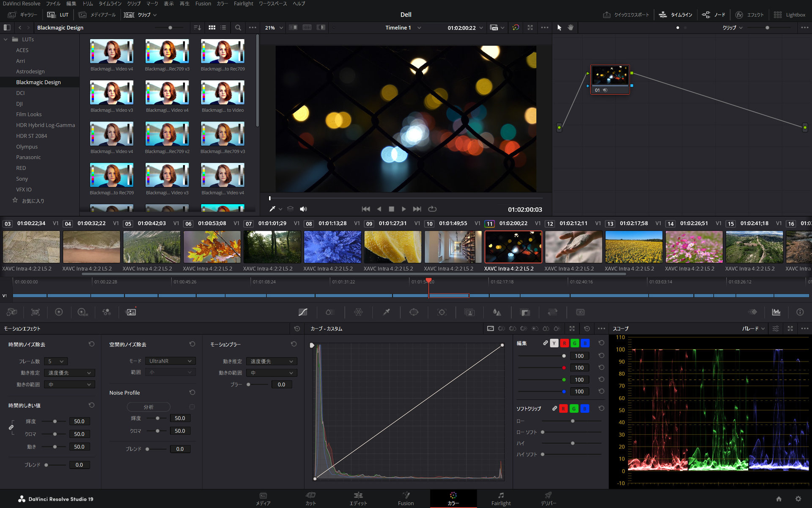Open the scope type Parade dropdown
Screen dimensions: 812x508
pos(753,329)
